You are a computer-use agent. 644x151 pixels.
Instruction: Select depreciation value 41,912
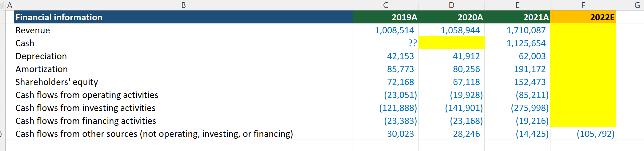pyautogui.click(x=451, y=56)
